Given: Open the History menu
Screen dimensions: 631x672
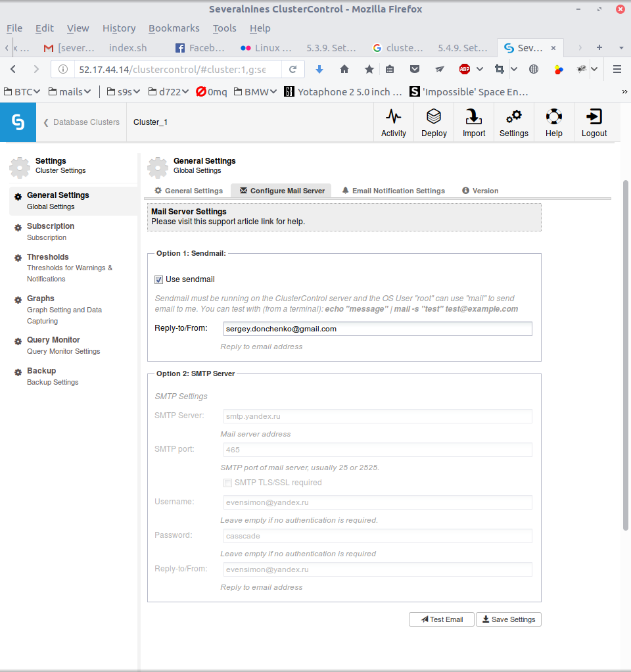Looking at the screenshot, I should [119, 28].
